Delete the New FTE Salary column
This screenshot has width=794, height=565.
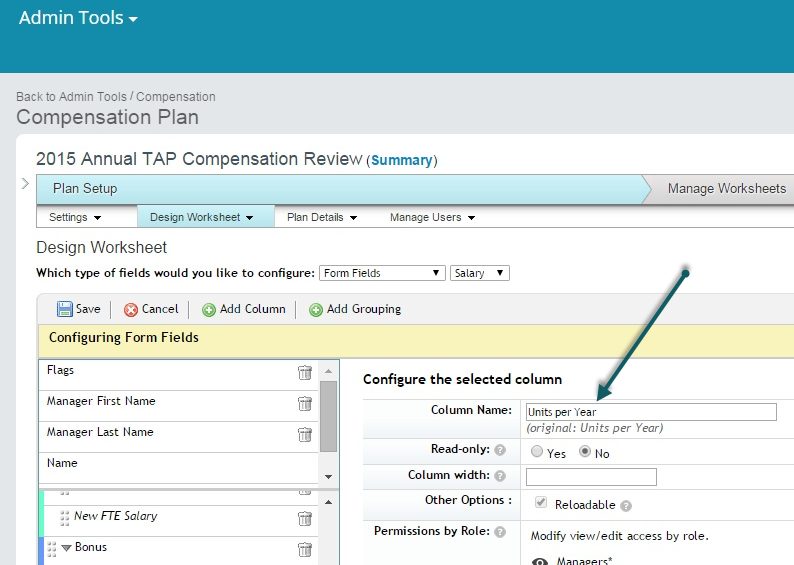coord(305,518)
